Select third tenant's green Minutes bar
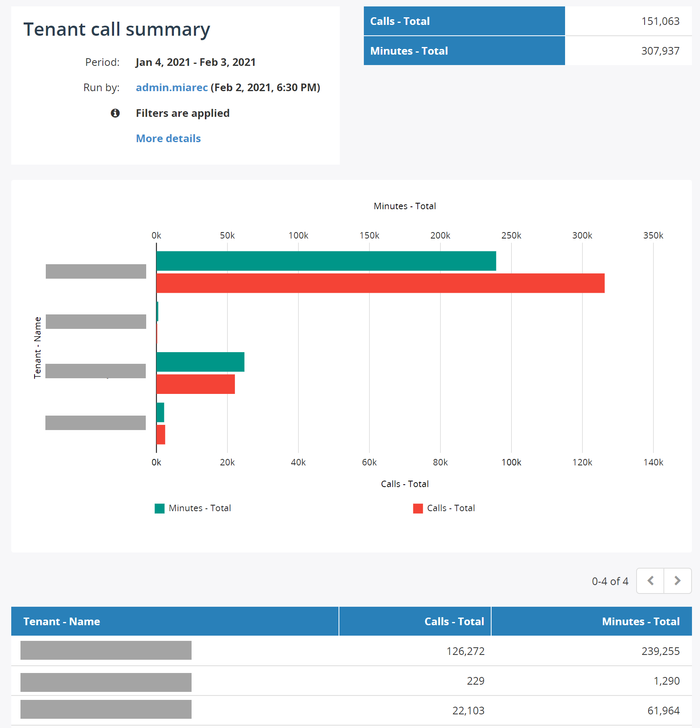 click(x=200, y=362)
